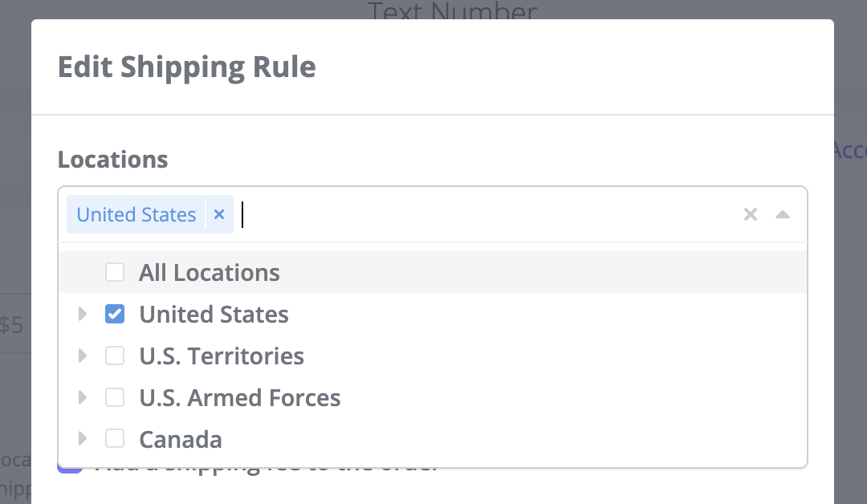The width and height of the screenshot is (867, 504).
Task: Click the United States tag text
Action: pyautogui.click(x=135, y=214)
